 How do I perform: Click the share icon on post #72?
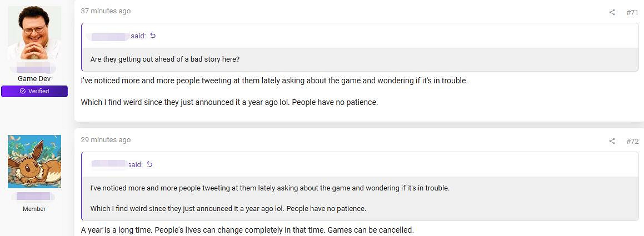pyautogui.click(x=612, y=141)
